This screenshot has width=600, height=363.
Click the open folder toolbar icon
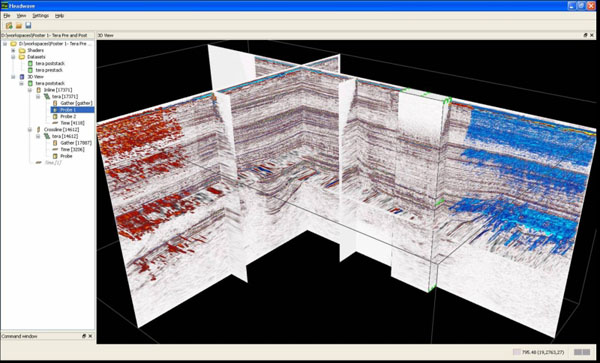tap(18, 26)
